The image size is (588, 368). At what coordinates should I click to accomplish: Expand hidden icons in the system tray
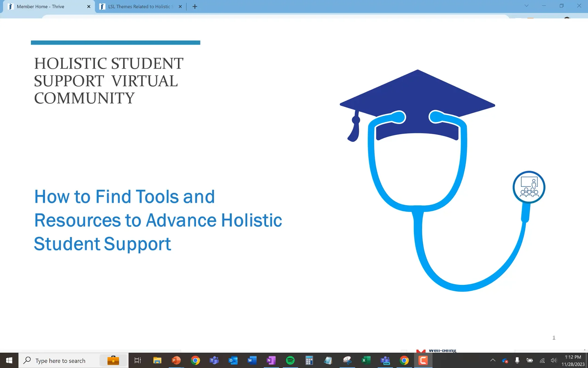click(493, 360)
